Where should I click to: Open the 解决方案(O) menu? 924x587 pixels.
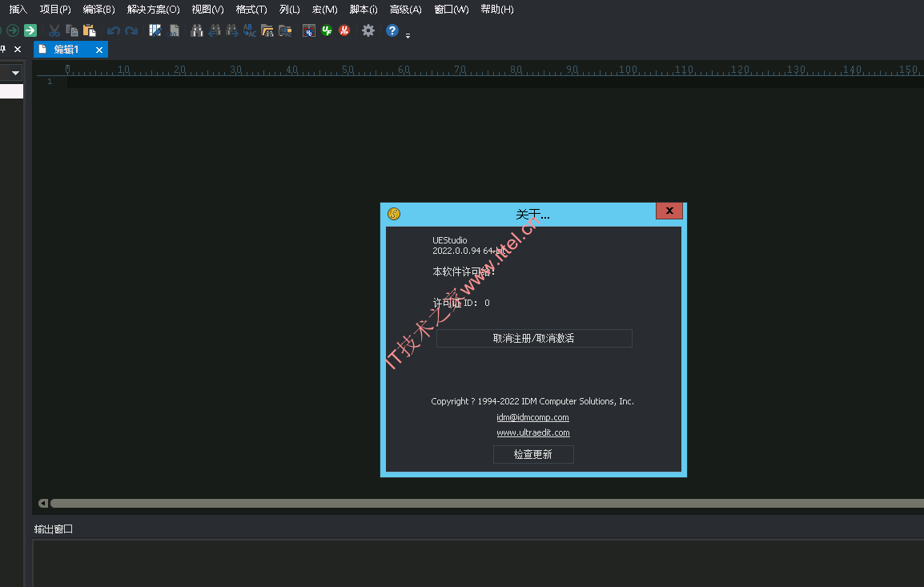tap(153, 10)
